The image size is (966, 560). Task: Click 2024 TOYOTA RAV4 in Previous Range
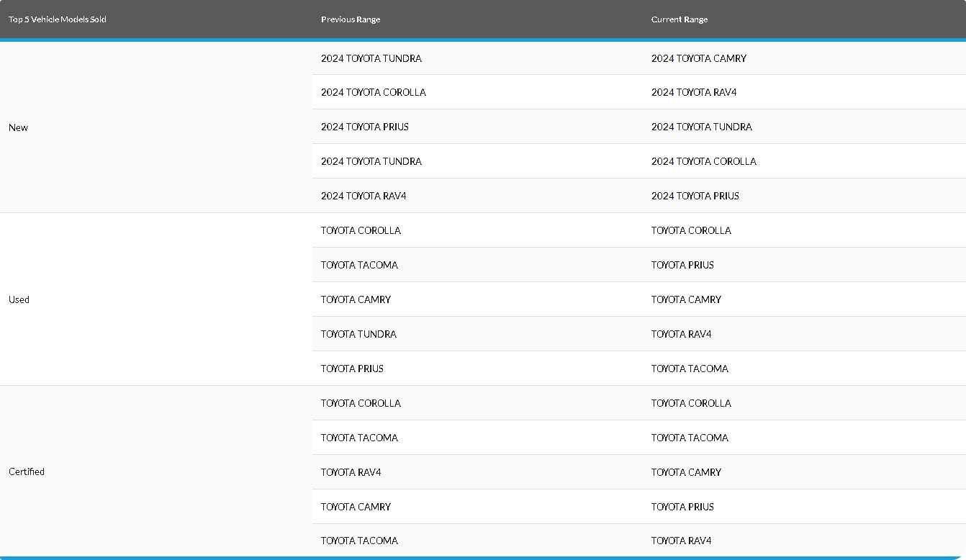coord(364,196)
